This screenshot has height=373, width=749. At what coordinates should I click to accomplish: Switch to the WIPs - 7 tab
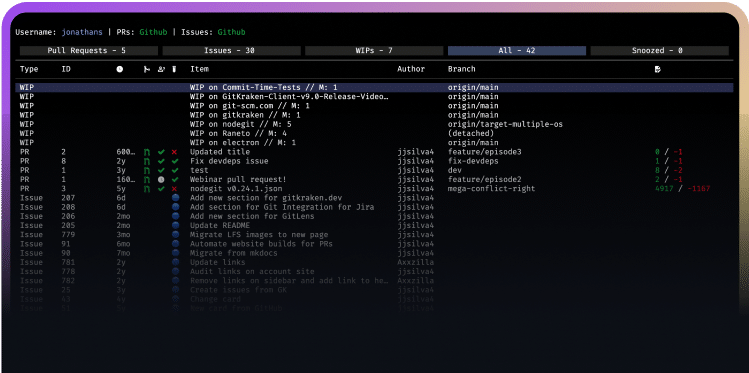point(374,51)
